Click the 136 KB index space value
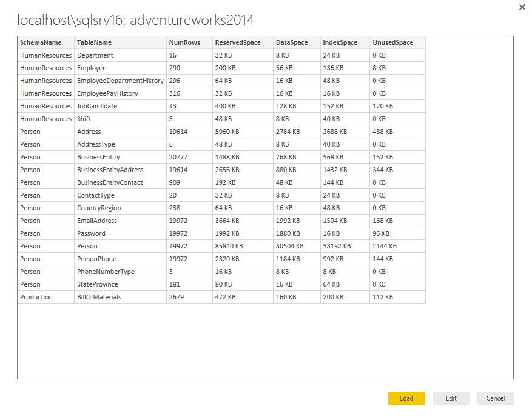Screen dimensions: 532x420 point(345,68)
